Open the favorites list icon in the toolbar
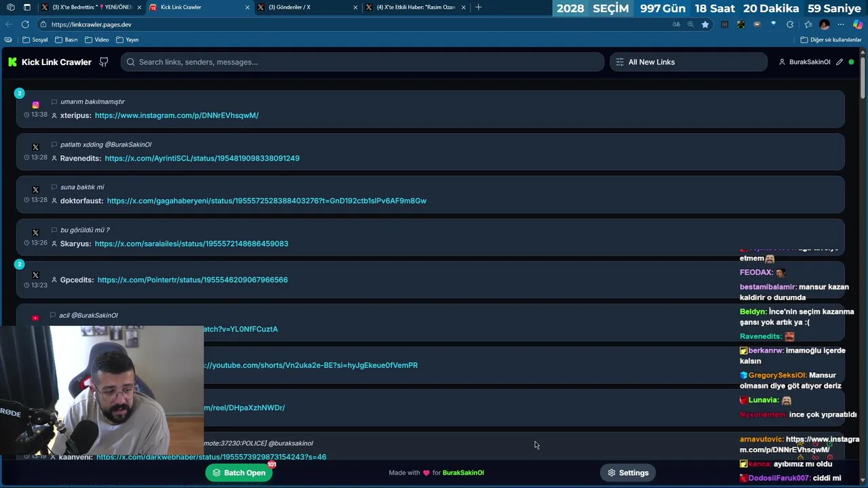Viewport: 868px width, 488px height. (x=808, y=24)
